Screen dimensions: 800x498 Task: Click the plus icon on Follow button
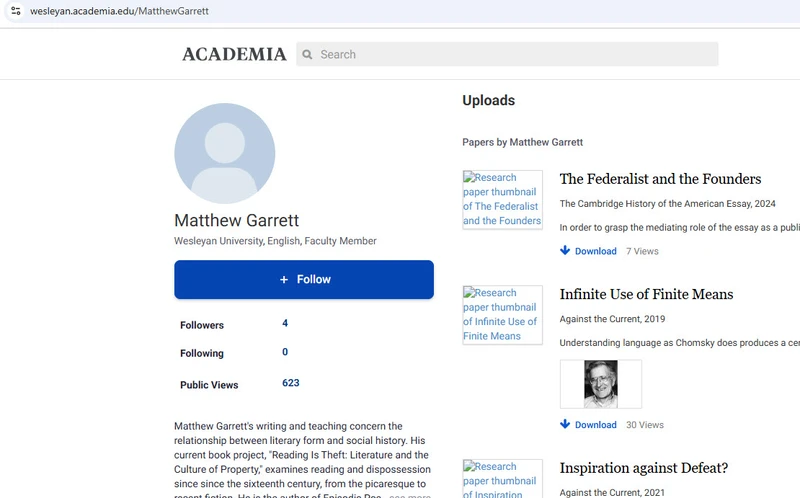[284, 280]
